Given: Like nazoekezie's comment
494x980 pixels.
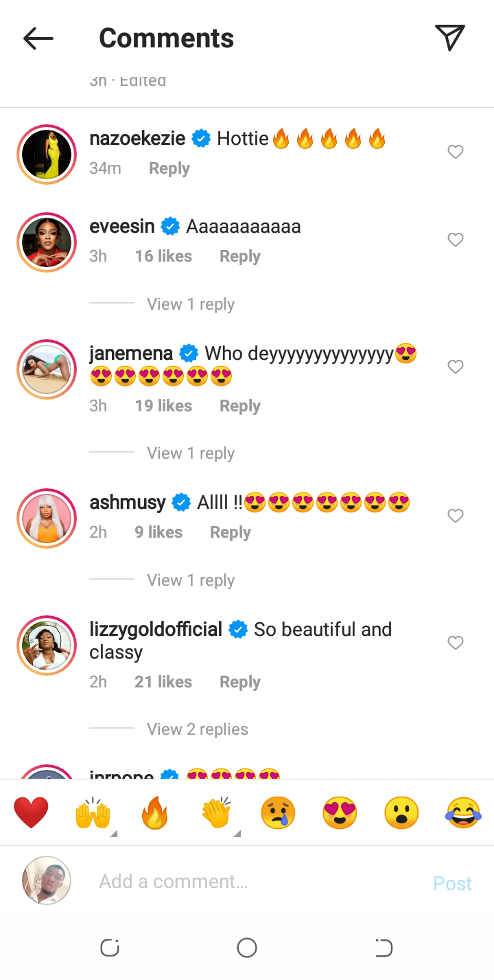Looking at the screenshot, I should tap(456, 152).
